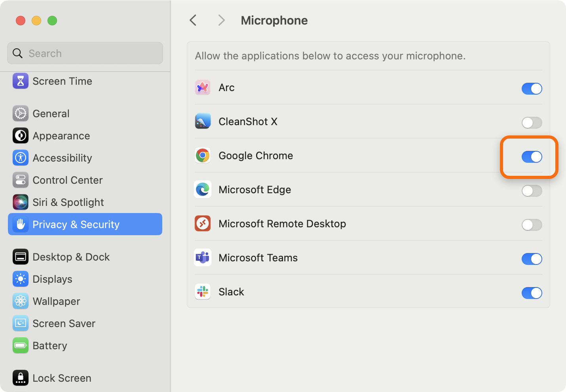
Task: Click the Appearance icon in sidebar
Action: (21, 135)
